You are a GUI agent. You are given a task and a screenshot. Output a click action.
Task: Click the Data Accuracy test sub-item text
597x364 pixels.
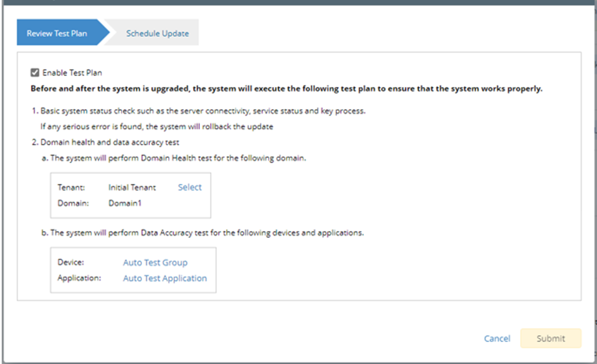click(207, 233)
